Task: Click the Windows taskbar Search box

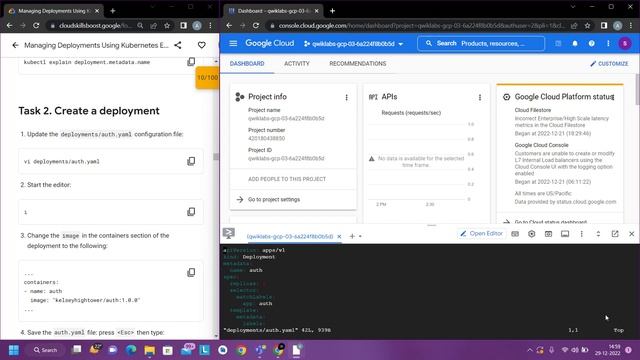Action: [46, 350]
